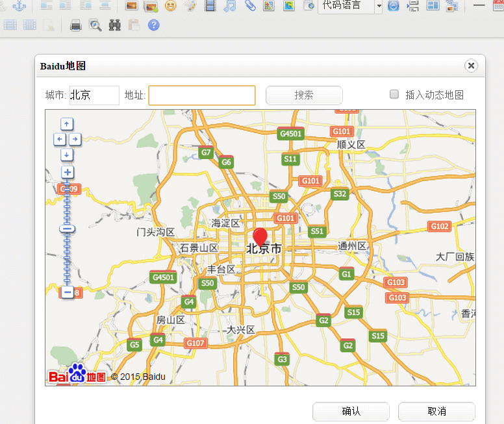Insert video using the film strip icon
Image resolution: width=504 pixels, height=424 pixels.
pyautogui.click(x=210, y=5)
